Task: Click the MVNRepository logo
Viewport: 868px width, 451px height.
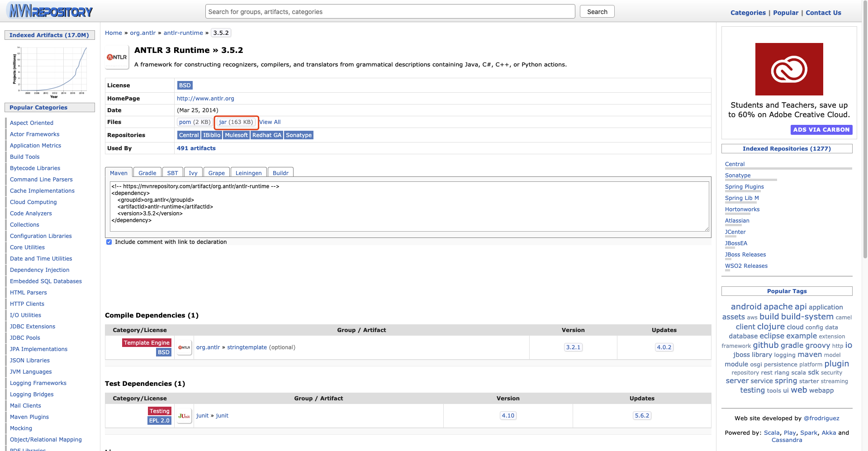Action: [49, 11]
